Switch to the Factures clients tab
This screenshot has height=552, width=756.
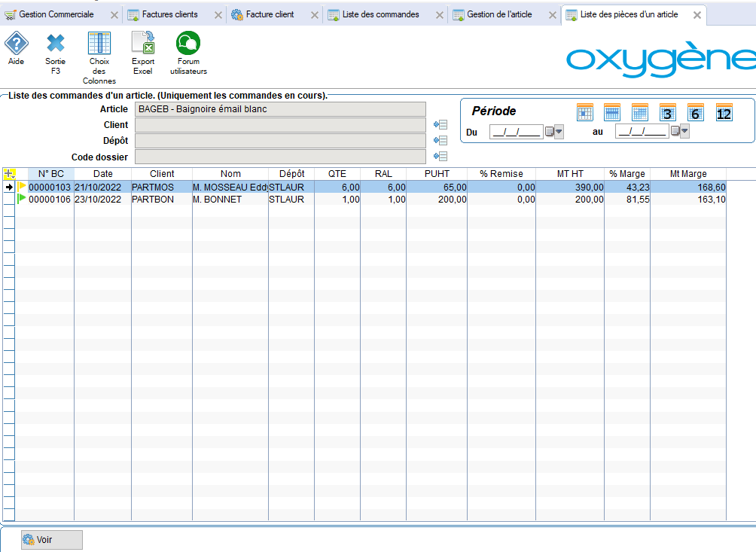click(x=169, y=14)
